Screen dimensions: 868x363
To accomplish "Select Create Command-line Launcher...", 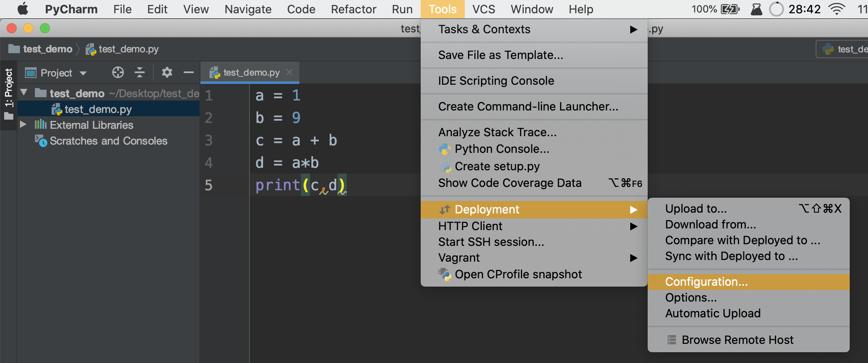I will 534,107.
